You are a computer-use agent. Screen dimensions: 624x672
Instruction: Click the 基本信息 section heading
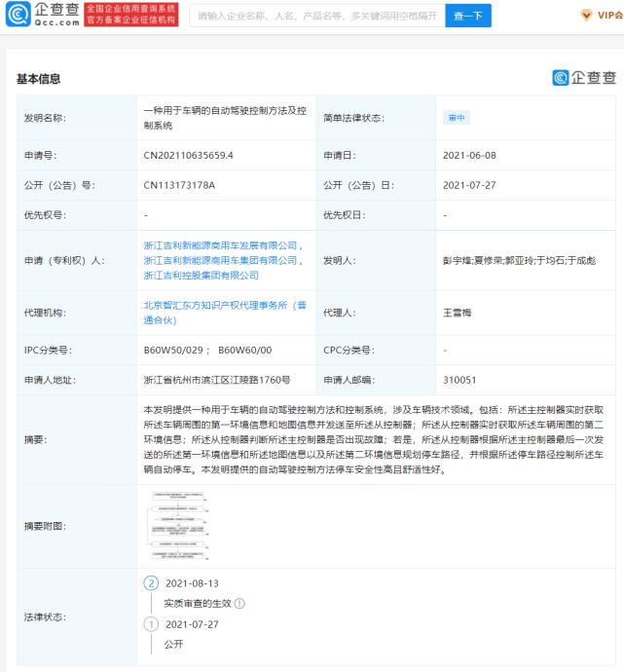pos(39,79)
